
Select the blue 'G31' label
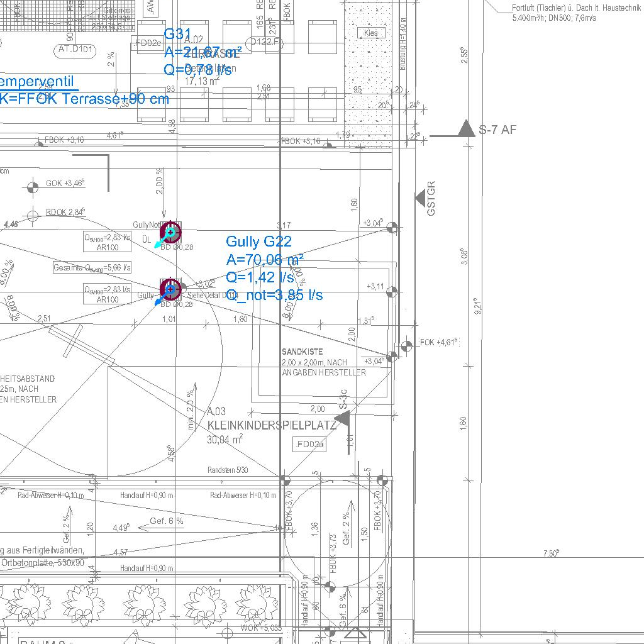pyautogui.click(x=177, y=34)
